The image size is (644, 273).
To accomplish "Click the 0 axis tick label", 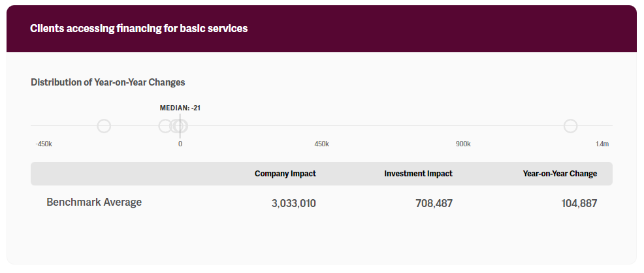I will tap(180, 144).
